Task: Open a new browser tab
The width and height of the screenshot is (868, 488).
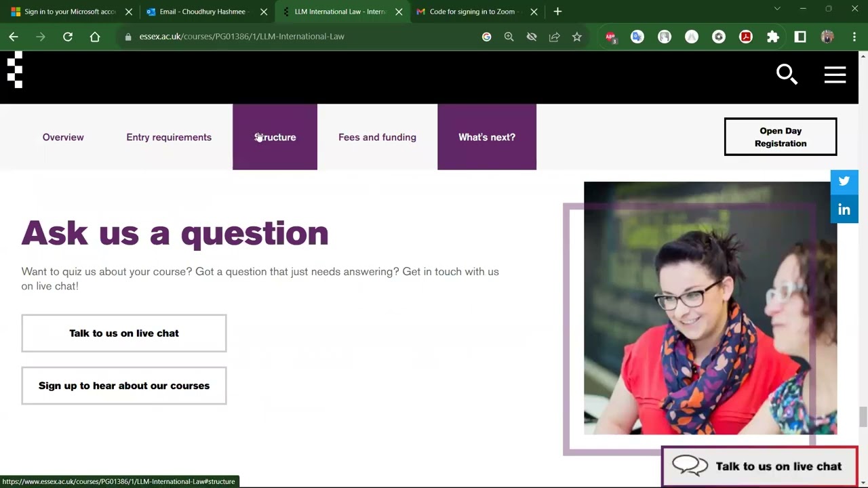Action: pos(557,12)
